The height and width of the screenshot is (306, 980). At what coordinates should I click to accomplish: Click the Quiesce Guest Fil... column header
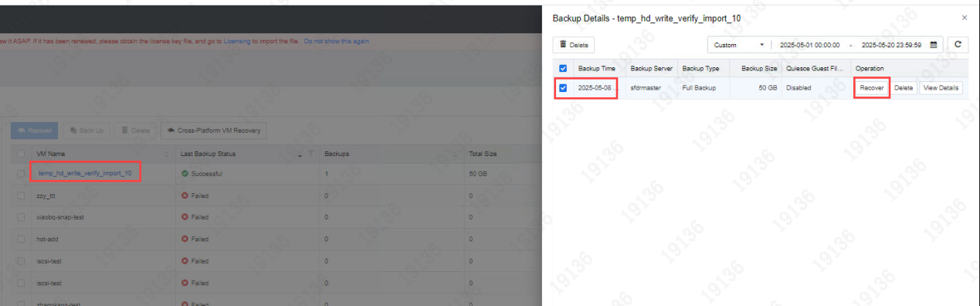(x=816, y=68)
